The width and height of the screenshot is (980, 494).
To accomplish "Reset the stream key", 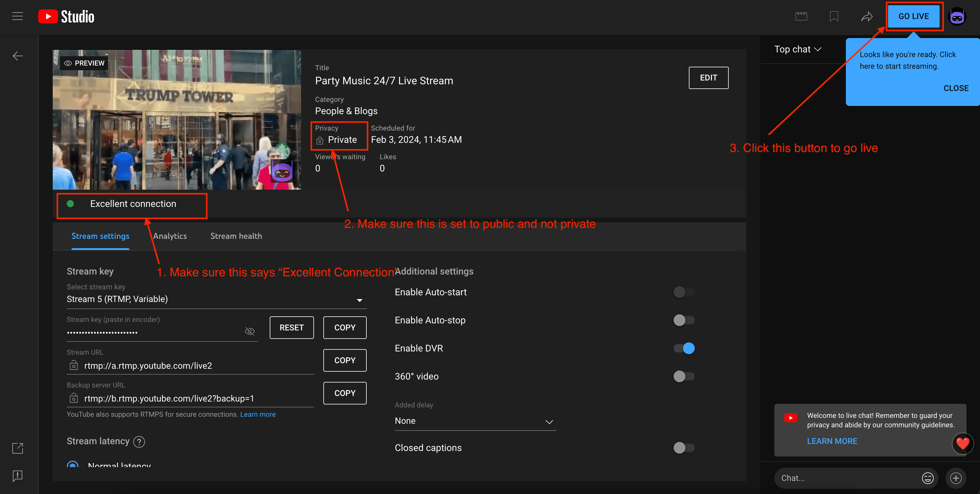I will [291, 327].
